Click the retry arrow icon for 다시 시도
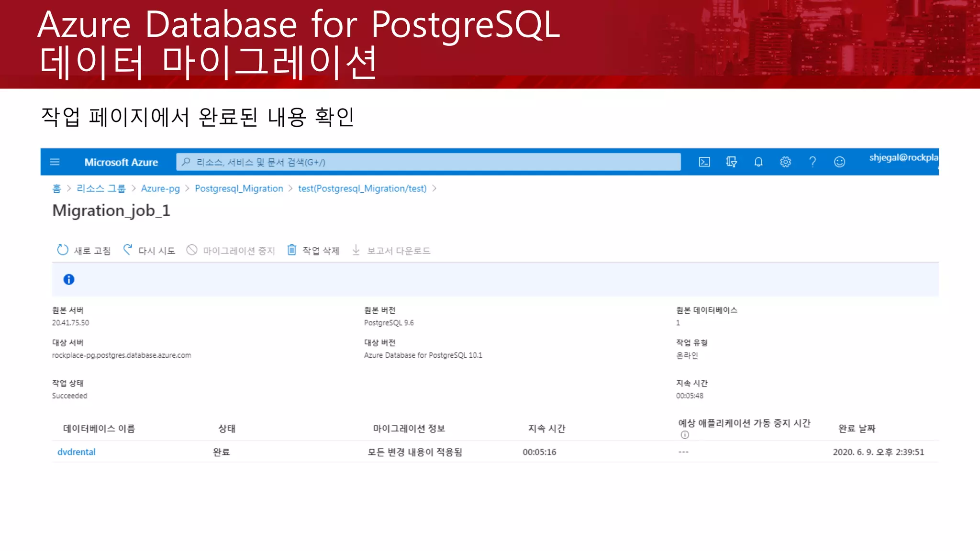Screen dimensions: 980x551 [128, 250]
